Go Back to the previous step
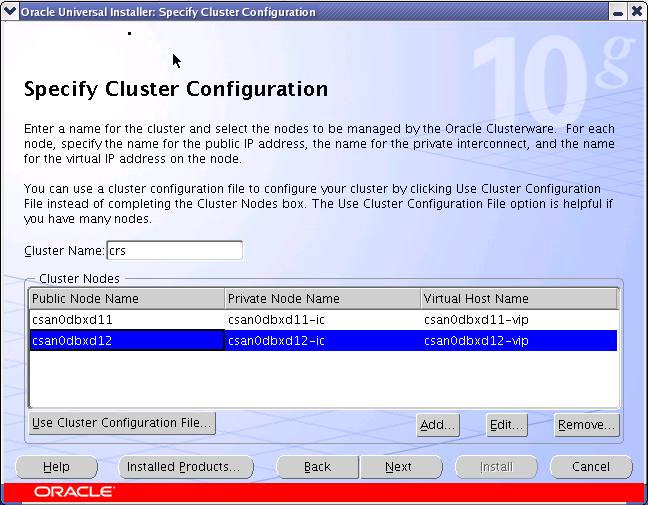The image size is (648, 505). point(317,467)
